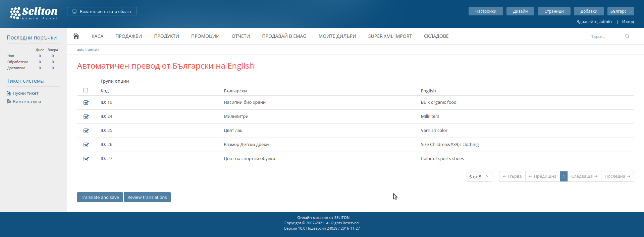Expand the '5 от 5' page-size dropdown
The image size is (644, 237).
pos(479,177)
